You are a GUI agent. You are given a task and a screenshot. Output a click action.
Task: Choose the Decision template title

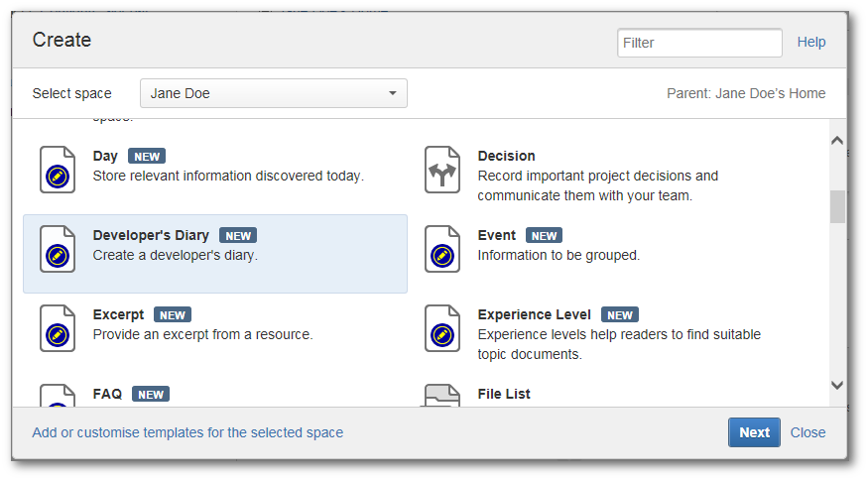(x=506, y=156)
